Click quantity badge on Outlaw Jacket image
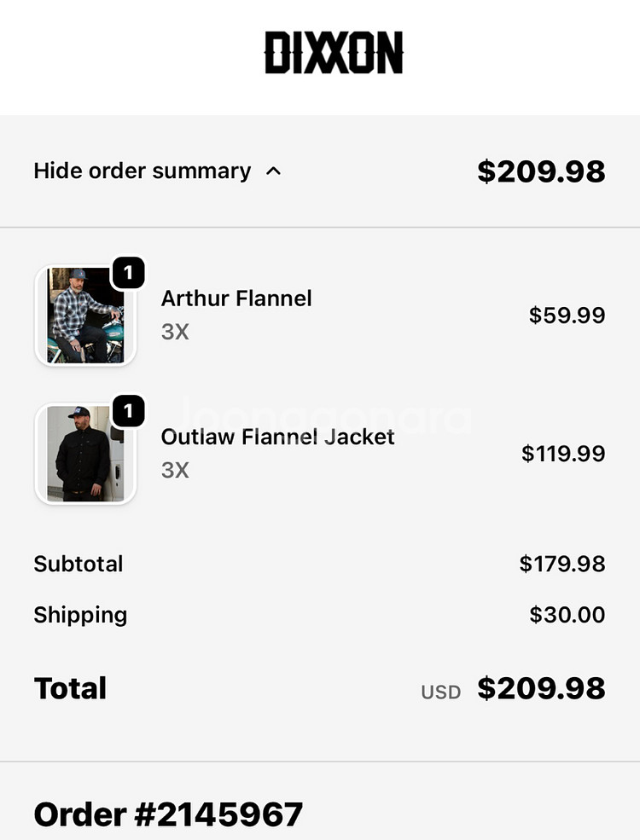 (128, 412)
